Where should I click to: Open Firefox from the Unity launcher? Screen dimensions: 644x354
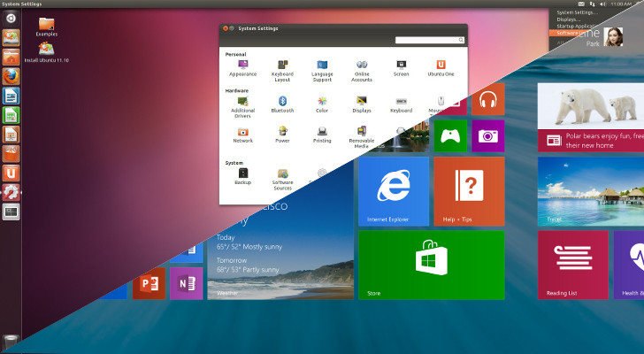(x=12, y=76)
